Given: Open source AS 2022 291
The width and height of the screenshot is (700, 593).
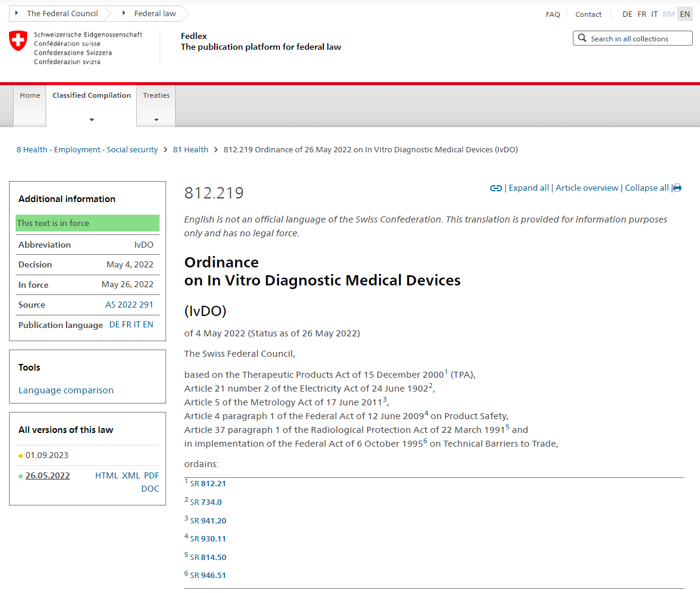Looking at the screenshot, I should pyautogui.click(x=129, y=305).
